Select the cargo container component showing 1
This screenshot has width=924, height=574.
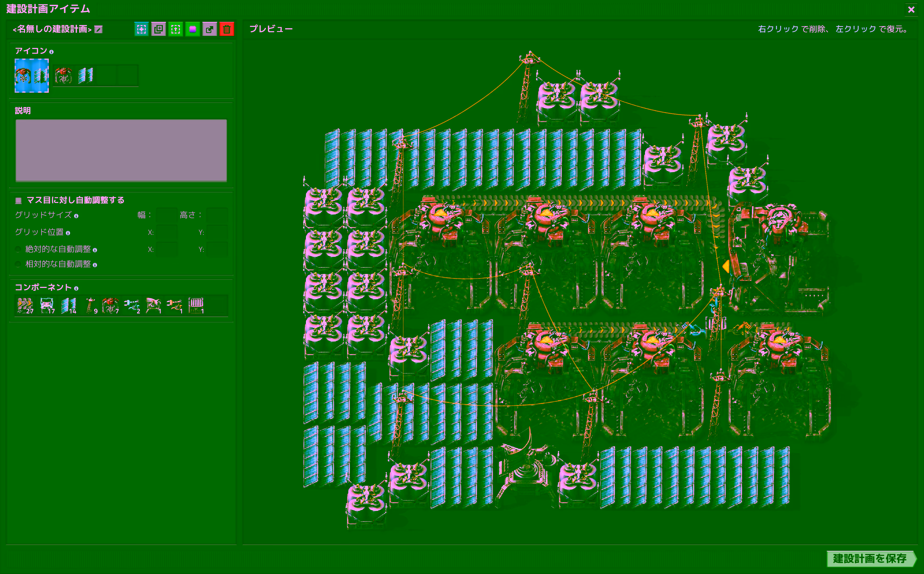pos(196,306)
